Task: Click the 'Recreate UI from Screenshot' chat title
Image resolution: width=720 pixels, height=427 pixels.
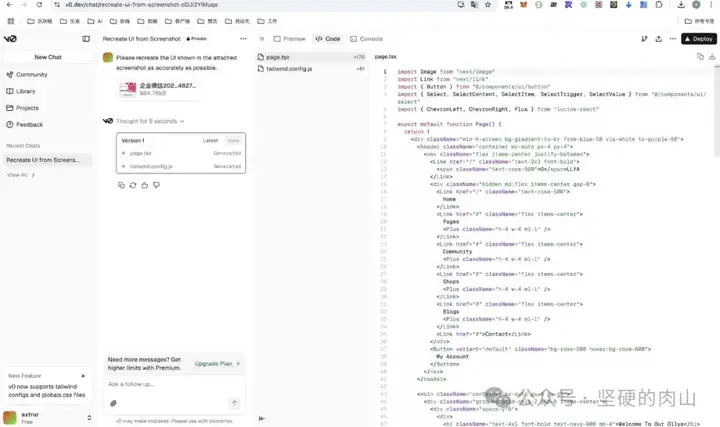Action: click(x=141, y=39)
